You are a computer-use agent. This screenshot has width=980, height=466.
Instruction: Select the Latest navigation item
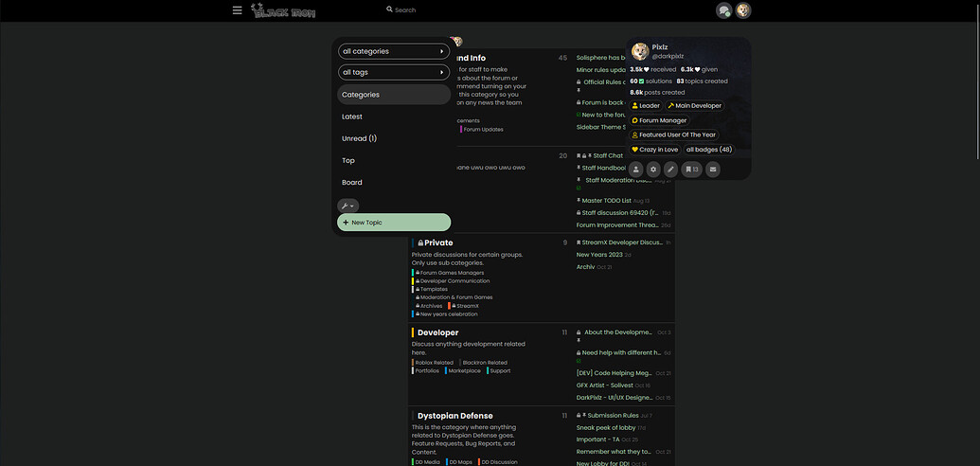pyautogui.click(x=352, y=116)
